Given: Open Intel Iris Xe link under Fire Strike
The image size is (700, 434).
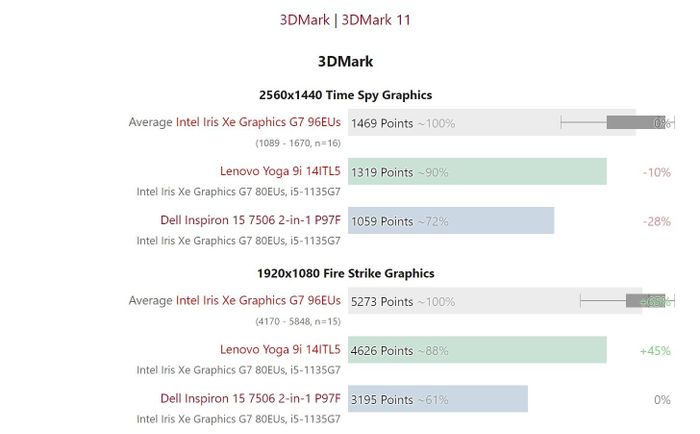Looking at the screenshot, I should (x=258, y=300).
